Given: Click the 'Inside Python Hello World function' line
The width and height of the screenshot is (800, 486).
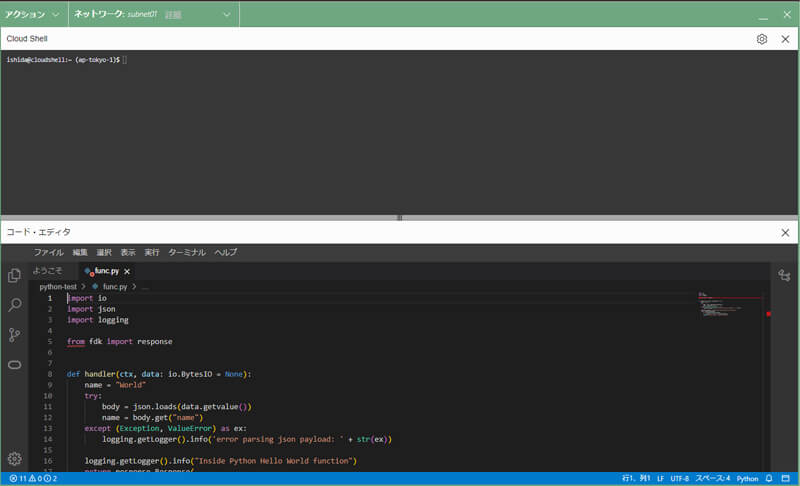Looking at the screenshot, I should pos(220,461).
